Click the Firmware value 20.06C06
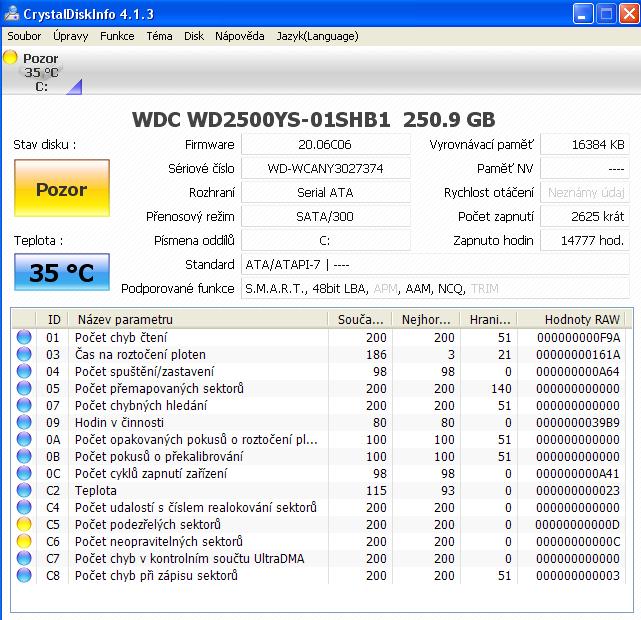This screenshot has height=620, width=641. tap(325, 145)
